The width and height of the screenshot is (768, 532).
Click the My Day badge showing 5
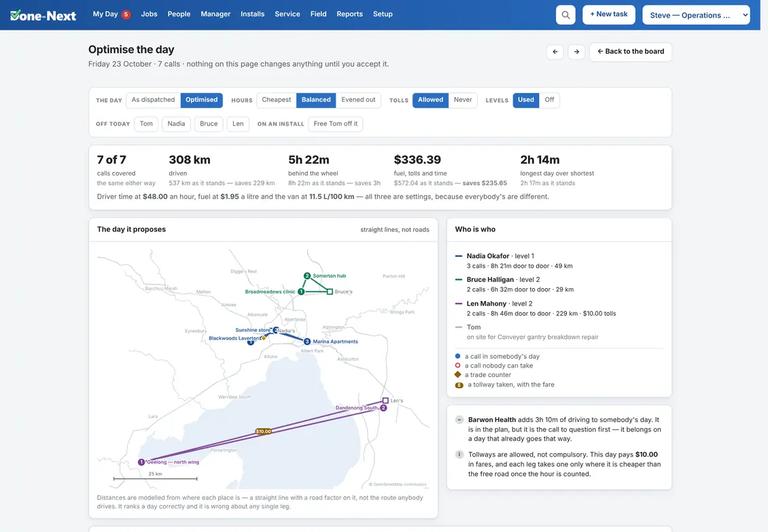pyautogui.click(x=126, y=14)
